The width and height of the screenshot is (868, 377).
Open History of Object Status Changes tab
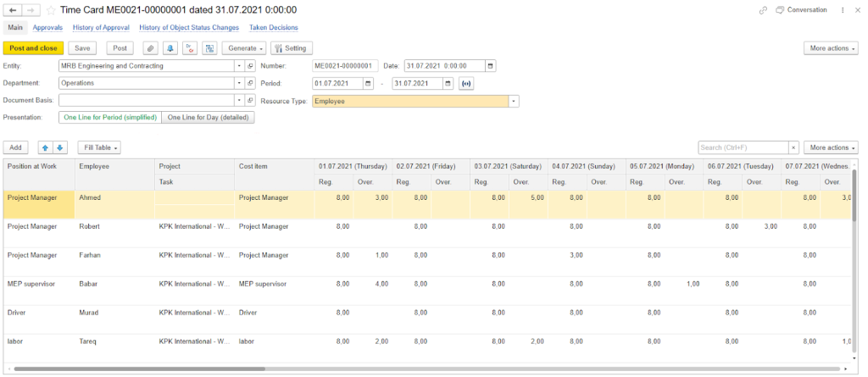coord(189,28)
